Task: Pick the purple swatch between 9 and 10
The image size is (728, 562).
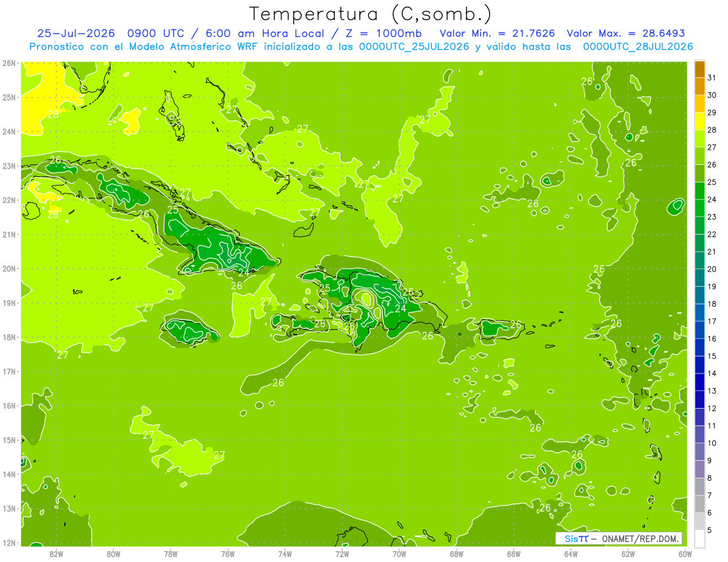Action: [699, 452]
